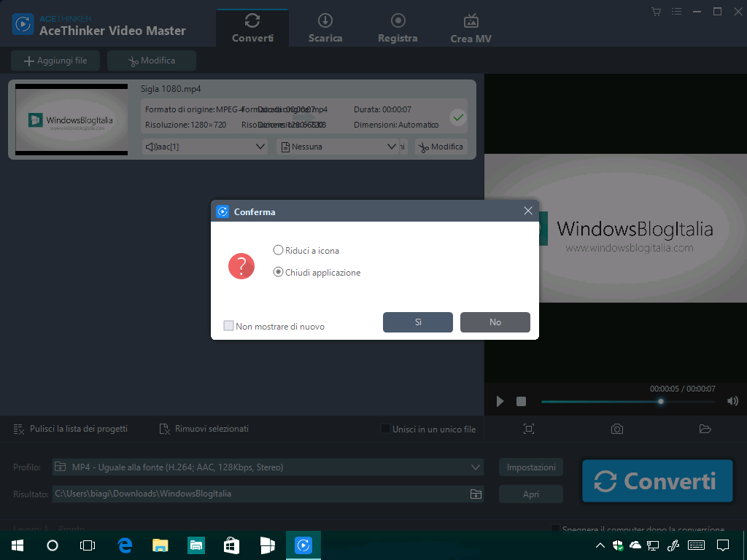Screen dimensions: 747x560
Task: Select the Sigla 1080.mp4 video thumbnail
Action: tap(71, 120)
